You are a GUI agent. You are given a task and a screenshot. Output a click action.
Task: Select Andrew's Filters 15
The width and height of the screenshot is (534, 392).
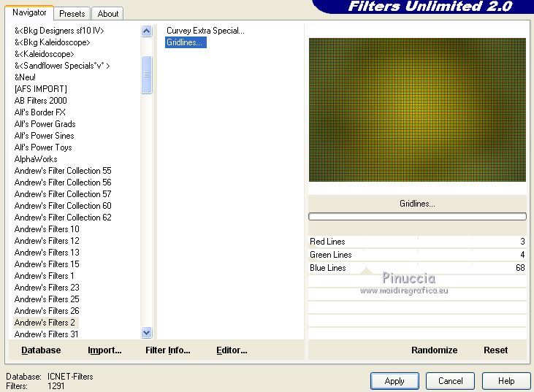click(47, 264)
